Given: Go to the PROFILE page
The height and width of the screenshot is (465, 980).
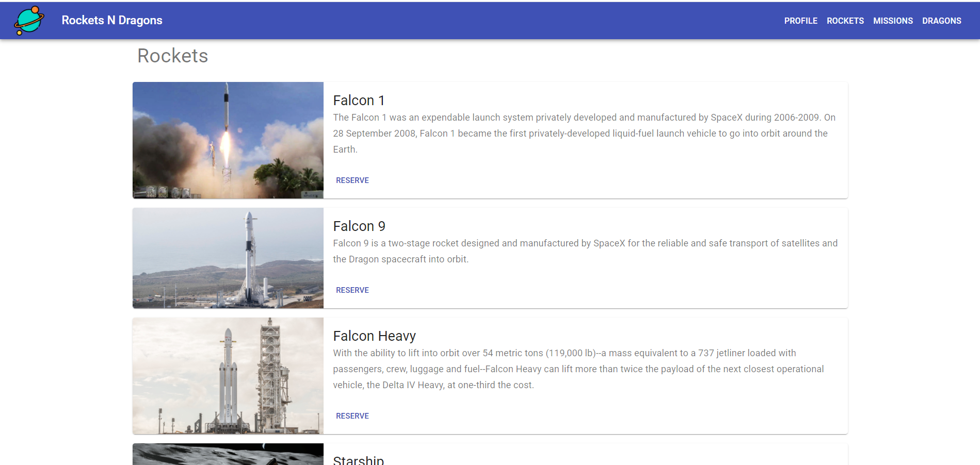Looking at the screenshot, I should (x=800, y=21).
